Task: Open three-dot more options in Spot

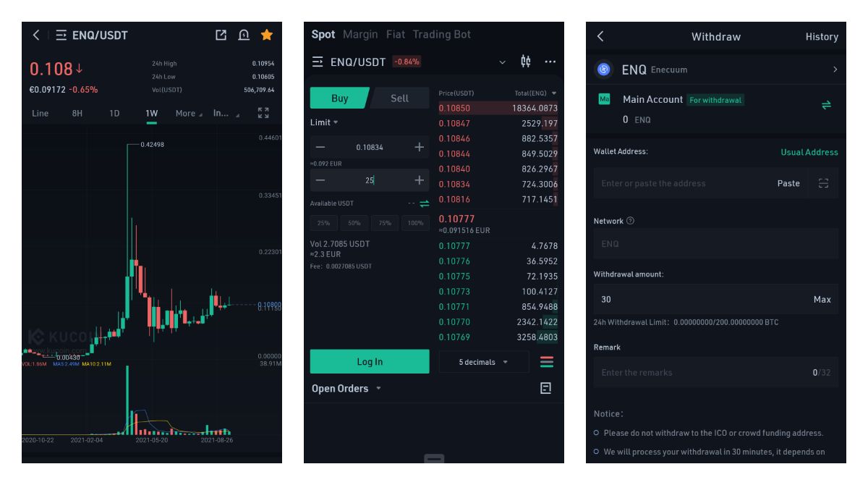Action: click(x=550, y=62)
